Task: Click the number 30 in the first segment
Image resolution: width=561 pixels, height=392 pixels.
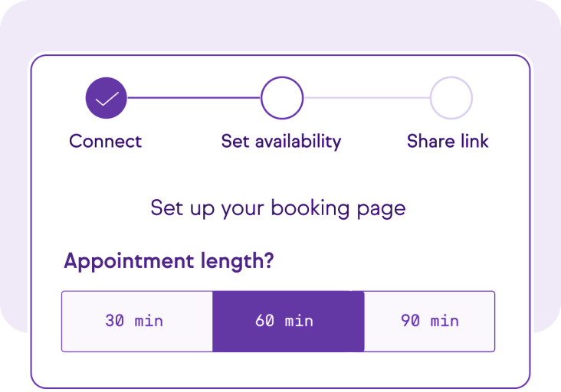Action: (114, 321)
